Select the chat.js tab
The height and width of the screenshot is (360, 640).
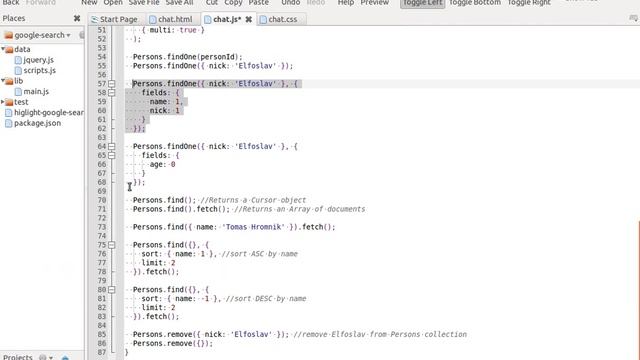[227, 19]
